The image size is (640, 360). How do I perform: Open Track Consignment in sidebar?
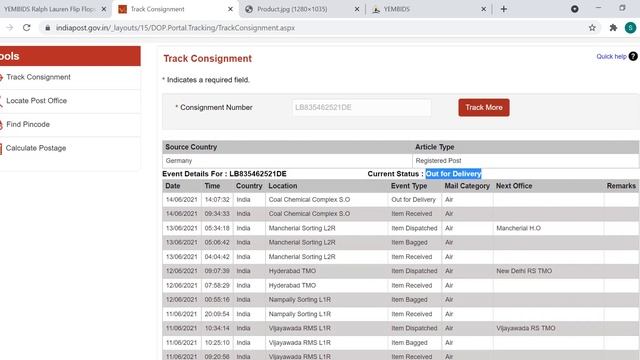(38, 77)
